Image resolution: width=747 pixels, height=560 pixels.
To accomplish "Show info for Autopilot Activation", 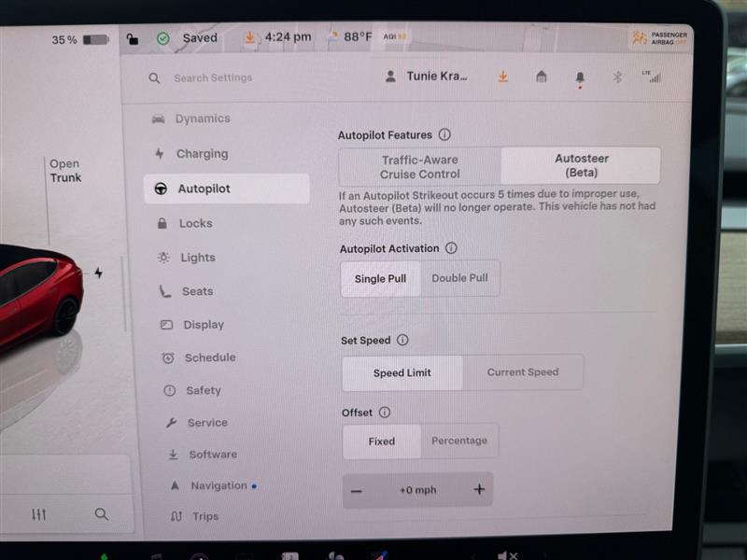I will (x=451, y=248).
